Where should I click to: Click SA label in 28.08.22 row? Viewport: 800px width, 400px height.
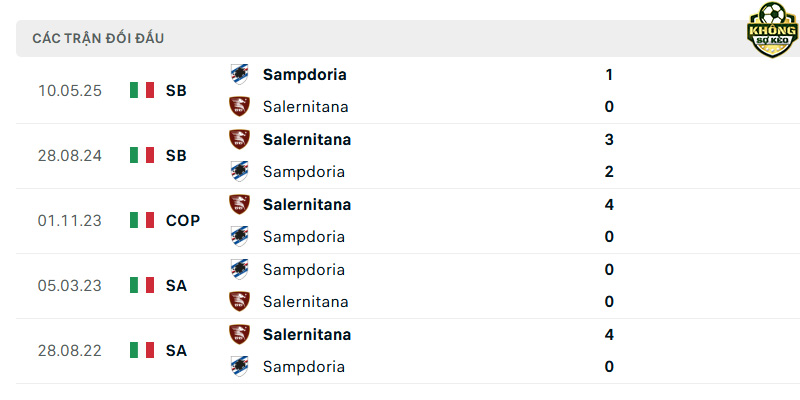pos(176,351)
